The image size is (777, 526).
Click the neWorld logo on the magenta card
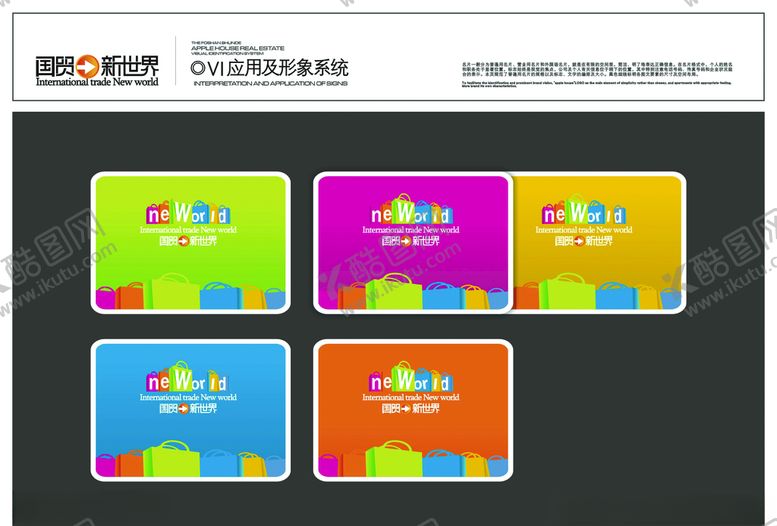click(x=412, y=212)
